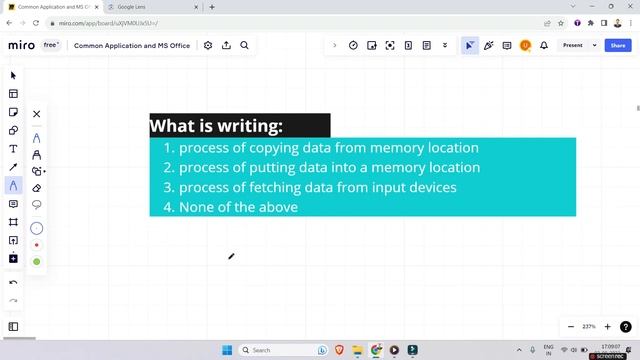Select the sticky note tool
The height and width of the screenshot is (360, 640).
(13, 112)
